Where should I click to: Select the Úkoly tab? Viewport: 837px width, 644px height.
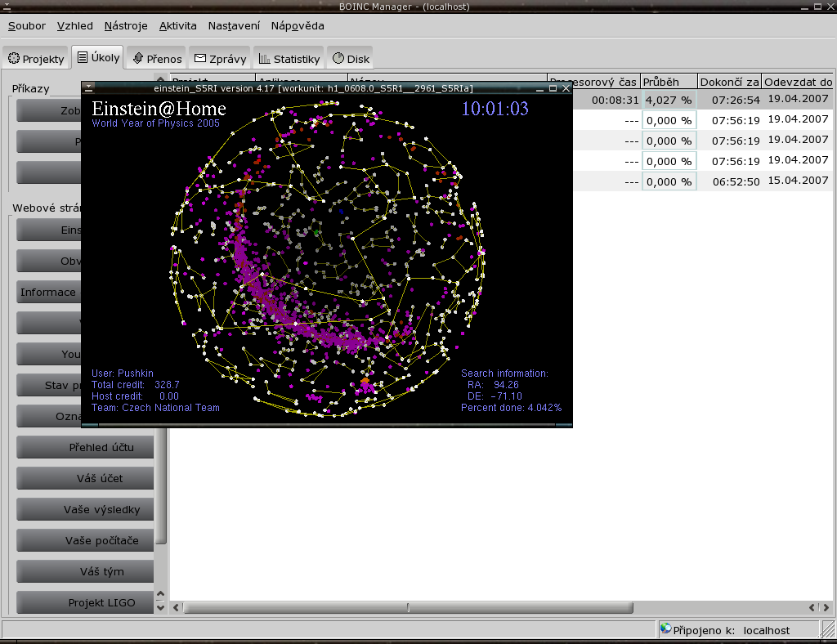98,58
